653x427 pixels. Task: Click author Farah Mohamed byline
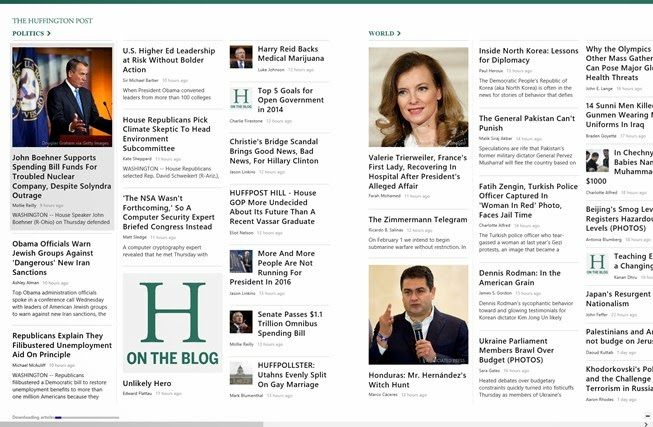pyautogui.click(x=384, y=196)
